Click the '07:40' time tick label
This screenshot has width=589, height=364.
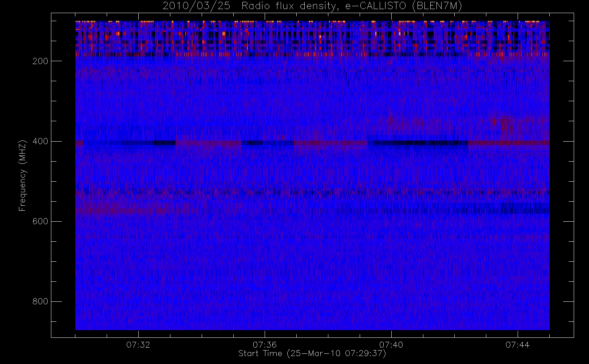click(x=391, y=345)
